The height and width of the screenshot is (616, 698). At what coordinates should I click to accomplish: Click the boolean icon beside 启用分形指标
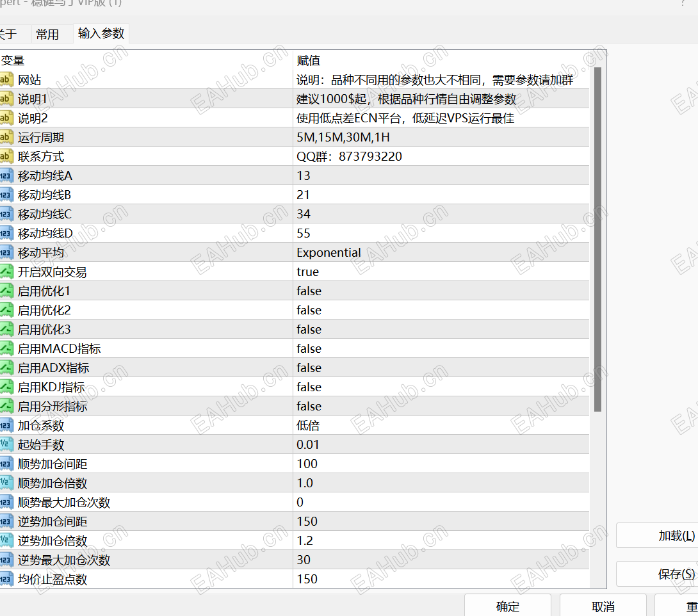[x=6, y=406]
